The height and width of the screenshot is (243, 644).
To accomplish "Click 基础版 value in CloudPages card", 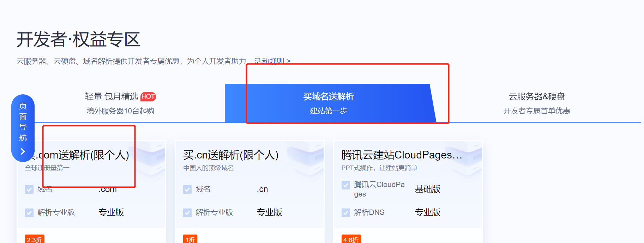I will [428, 189].
